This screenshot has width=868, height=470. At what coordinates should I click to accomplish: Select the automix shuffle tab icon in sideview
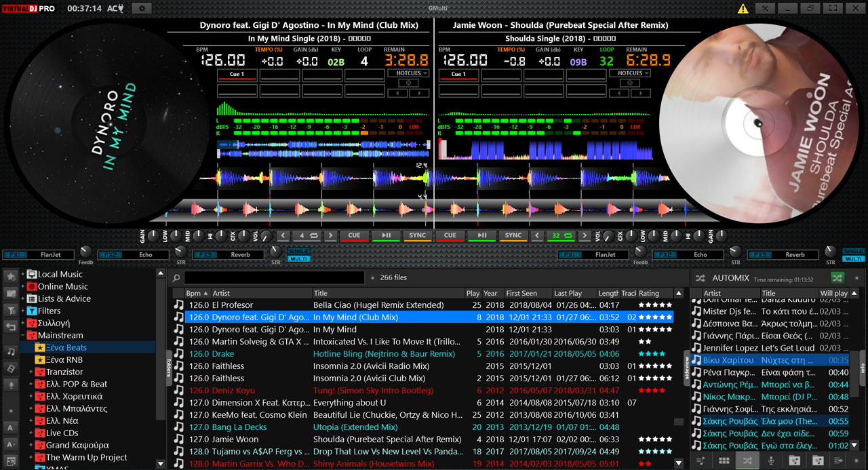(747, 461)
